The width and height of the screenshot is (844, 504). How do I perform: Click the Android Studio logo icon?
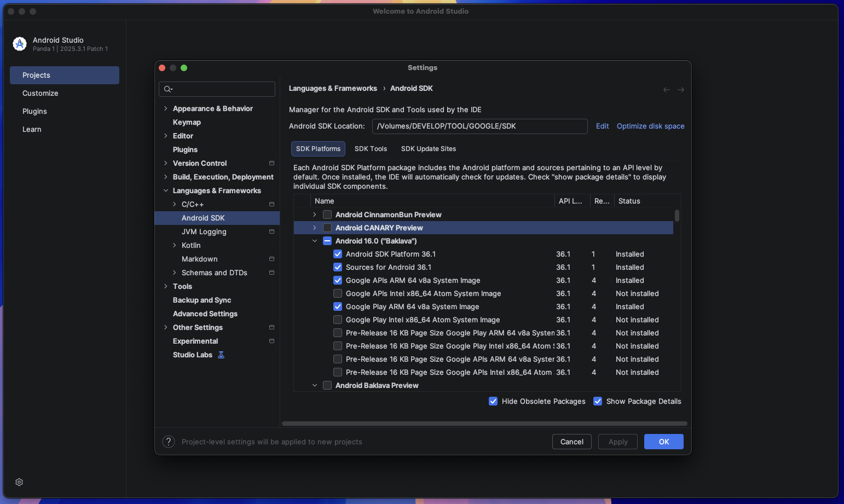pos(20,44)
